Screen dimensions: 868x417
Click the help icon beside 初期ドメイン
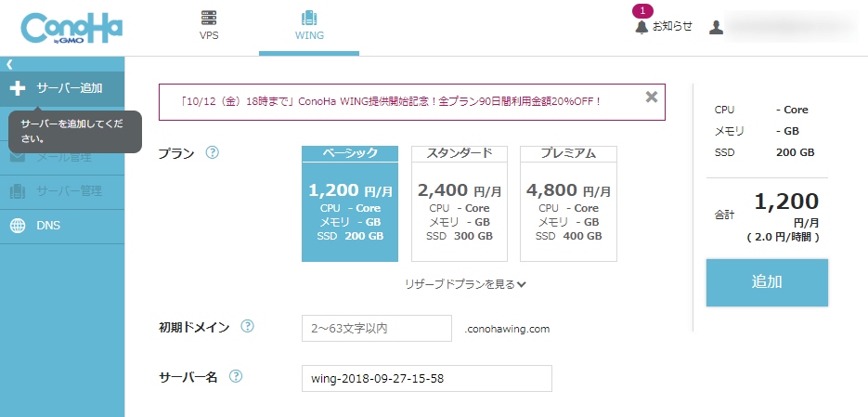[x=248, y=326]
